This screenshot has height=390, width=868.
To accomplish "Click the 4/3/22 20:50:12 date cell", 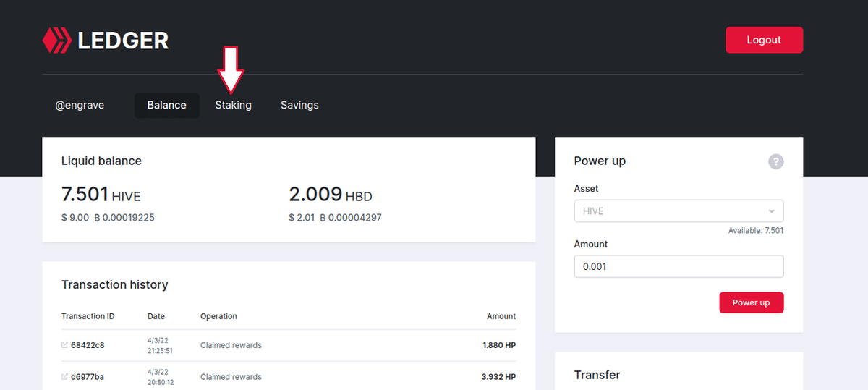I will point(160,377).
